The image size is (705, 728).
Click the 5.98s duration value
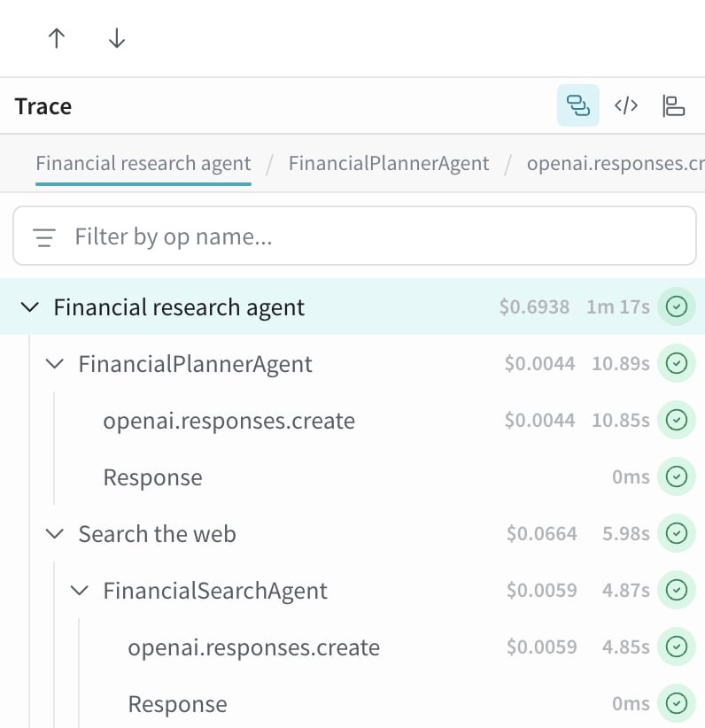625,533
